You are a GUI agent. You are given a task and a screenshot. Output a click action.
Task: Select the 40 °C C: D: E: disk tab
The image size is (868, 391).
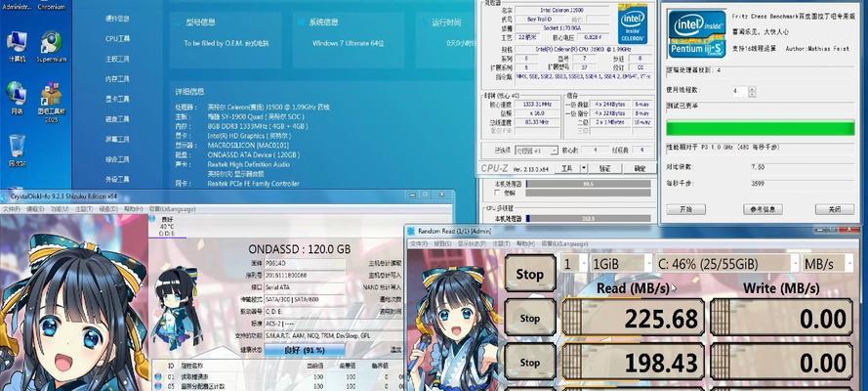167,226
